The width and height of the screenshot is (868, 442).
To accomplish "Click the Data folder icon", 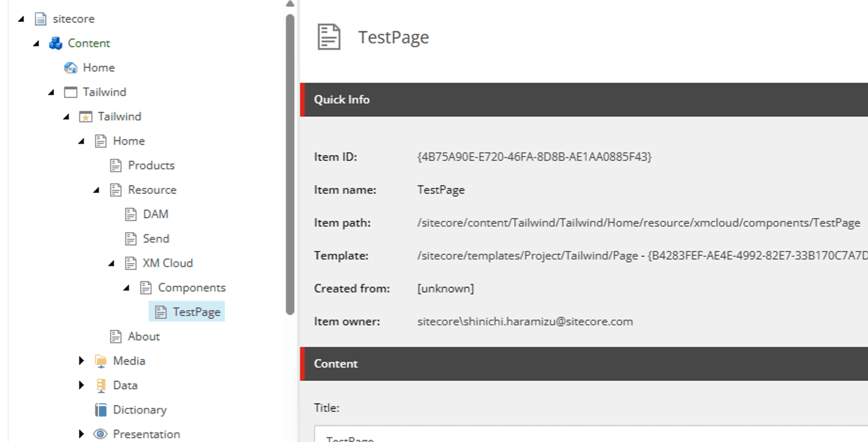I will pyautogui.click(x=101, y=386).
